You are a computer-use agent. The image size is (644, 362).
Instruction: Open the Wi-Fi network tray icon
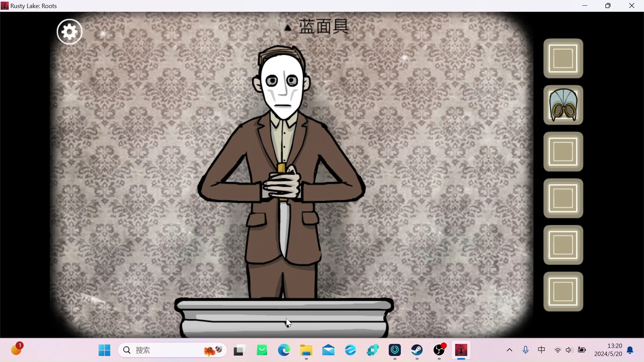(x=558, y=350)
